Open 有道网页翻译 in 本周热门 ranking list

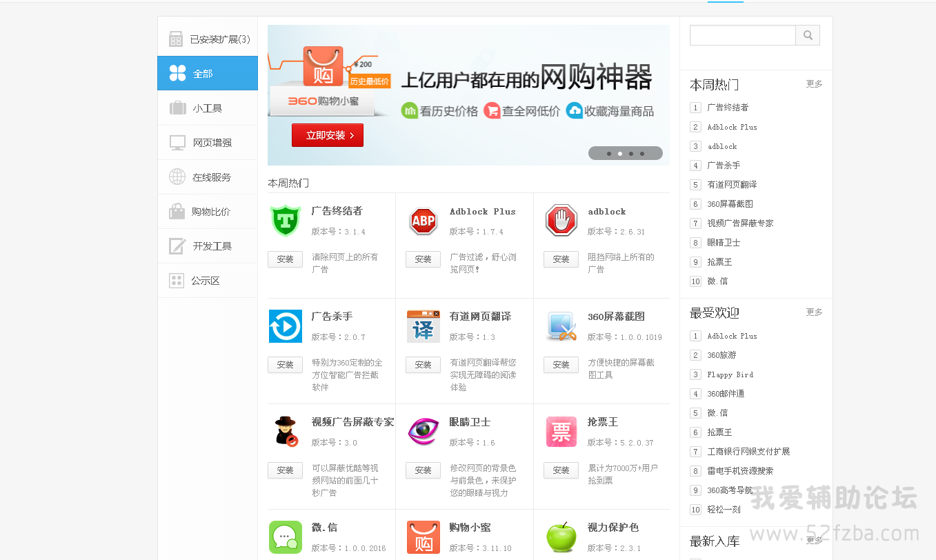(732, 185)
